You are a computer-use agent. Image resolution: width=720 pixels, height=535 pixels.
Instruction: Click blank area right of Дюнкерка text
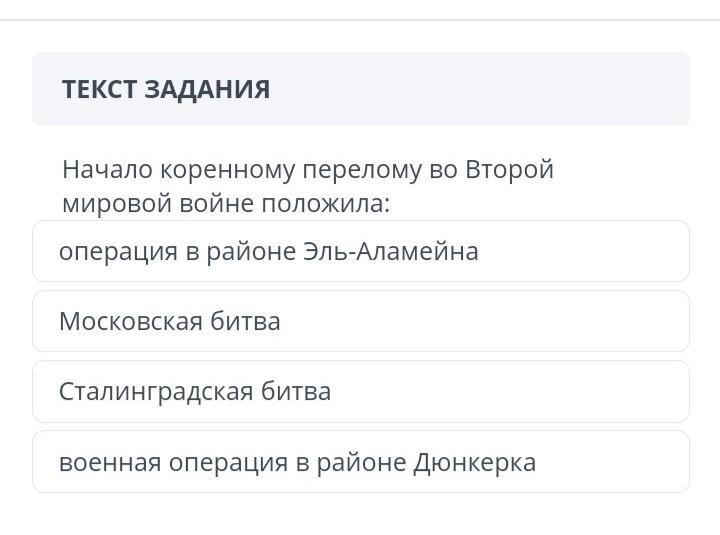click(620, 462)
